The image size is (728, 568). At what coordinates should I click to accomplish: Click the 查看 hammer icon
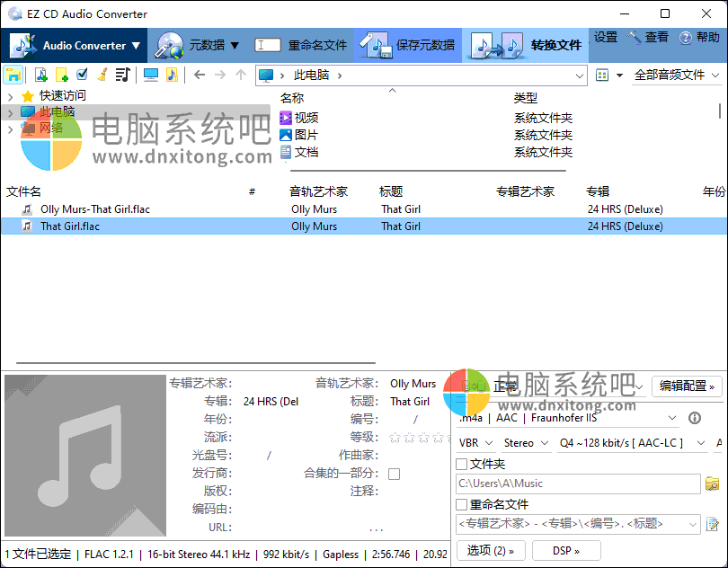click(635, 37)
